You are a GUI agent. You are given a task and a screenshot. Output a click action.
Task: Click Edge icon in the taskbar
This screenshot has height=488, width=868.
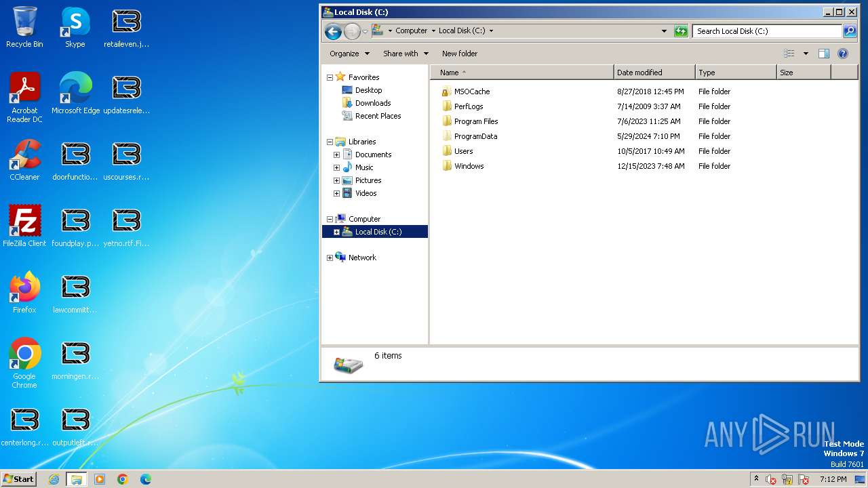146,479
